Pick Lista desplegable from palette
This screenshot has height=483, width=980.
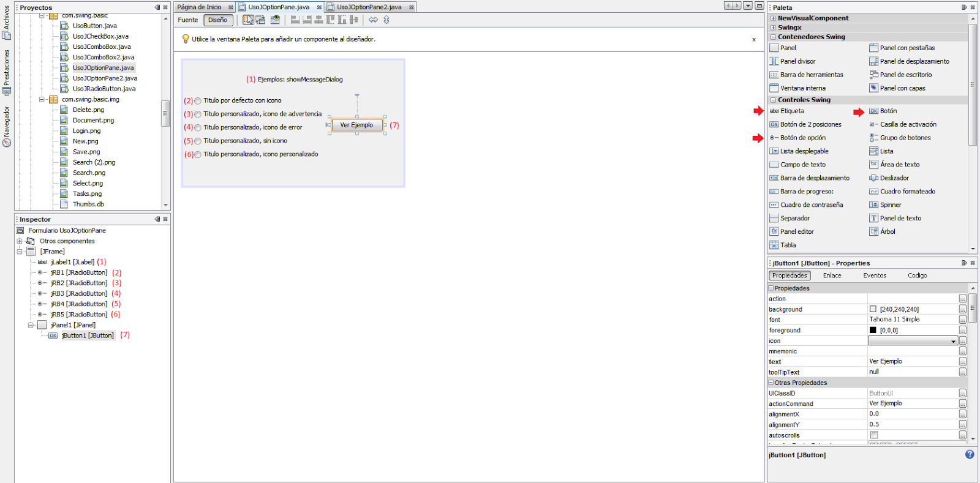799,151
